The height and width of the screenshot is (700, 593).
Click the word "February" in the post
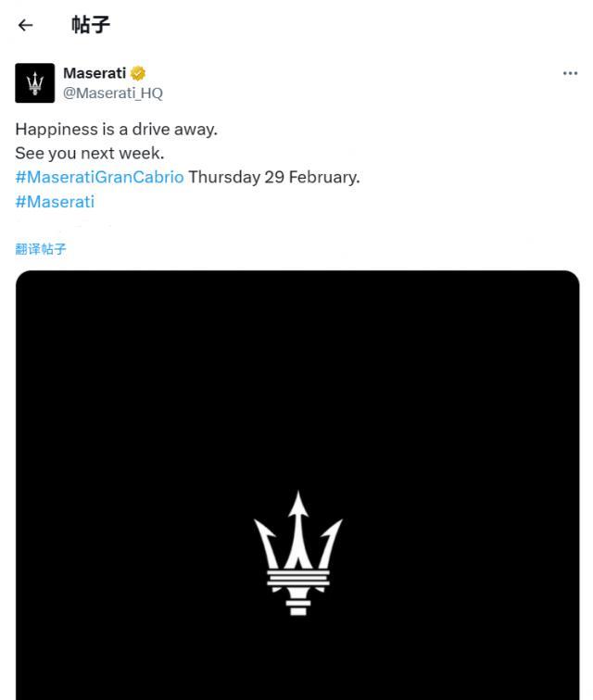click(x=322, y=177)
